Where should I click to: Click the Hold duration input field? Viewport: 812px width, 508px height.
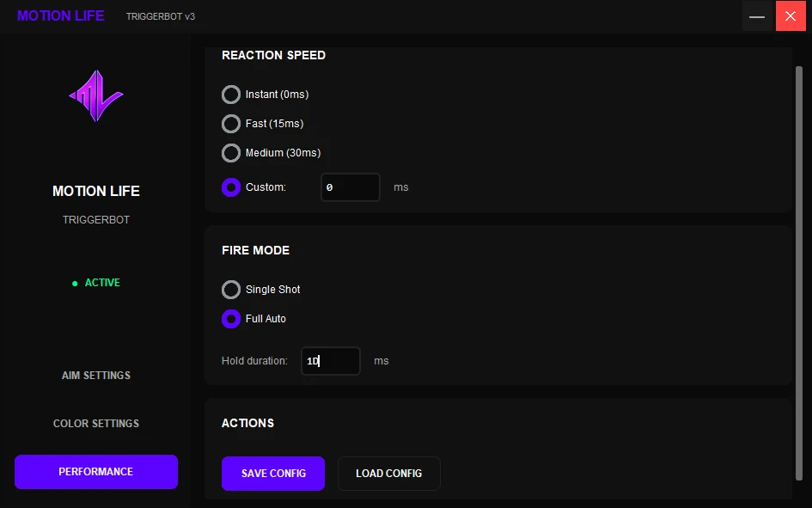[x=331, y=361]
